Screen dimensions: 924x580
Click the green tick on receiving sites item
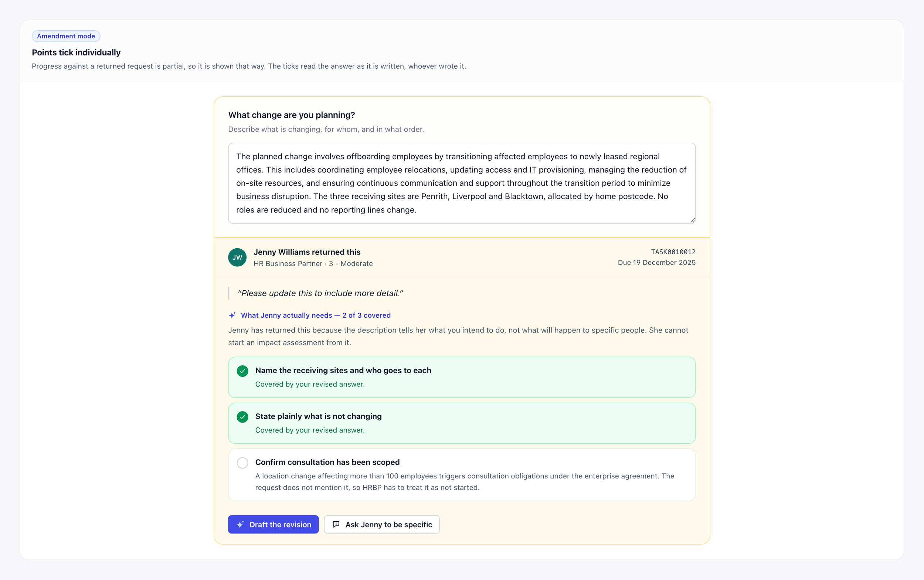242,371
